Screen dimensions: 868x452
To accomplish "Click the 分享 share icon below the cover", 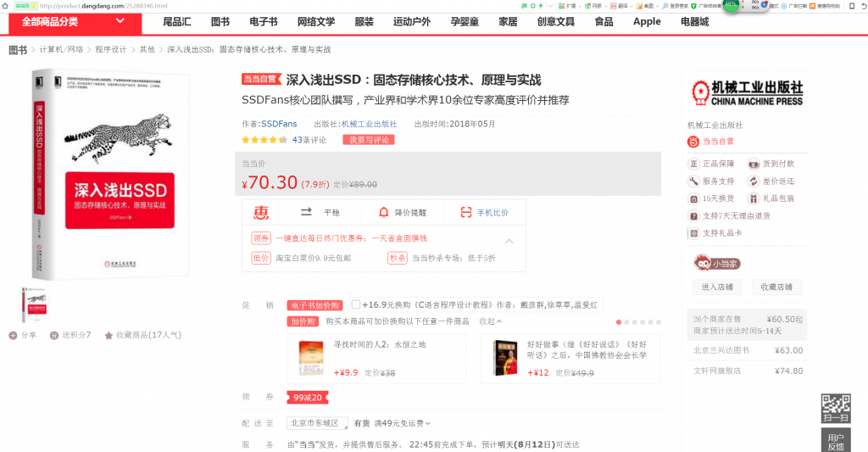I will (x=13, y=335).
